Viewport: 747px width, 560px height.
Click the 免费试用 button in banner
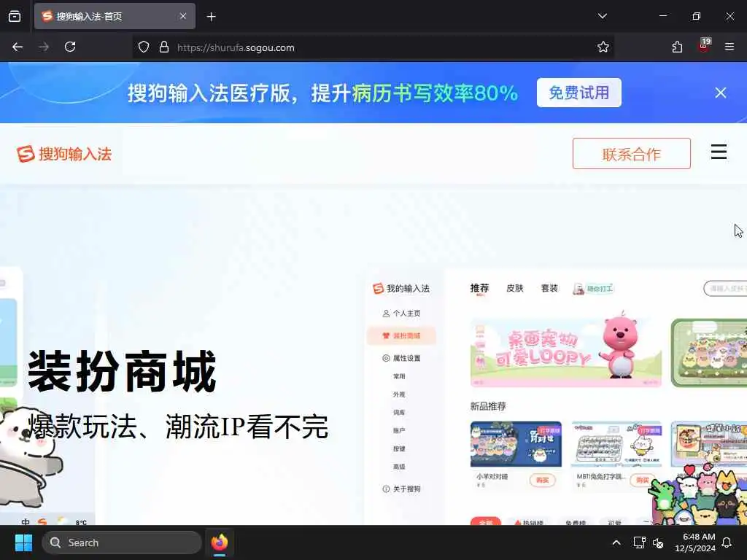click(578, 93)
